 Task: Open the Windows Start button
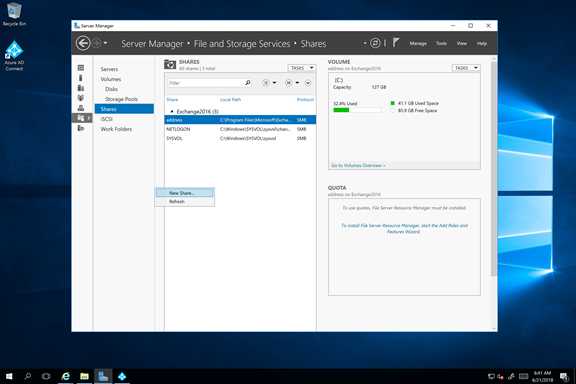(9, 376)
